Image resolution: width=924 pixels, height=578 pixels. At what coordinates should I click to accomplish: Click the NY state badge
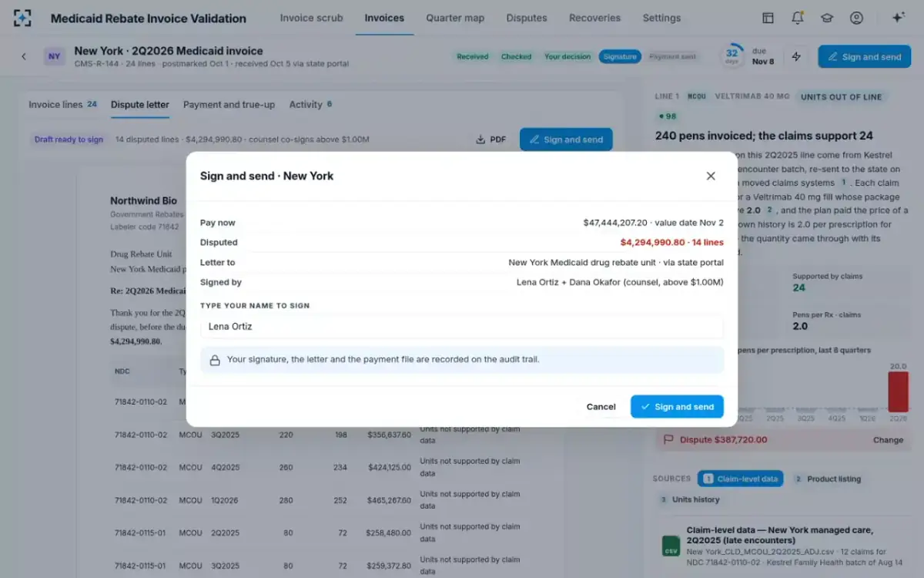click(54, 56)
